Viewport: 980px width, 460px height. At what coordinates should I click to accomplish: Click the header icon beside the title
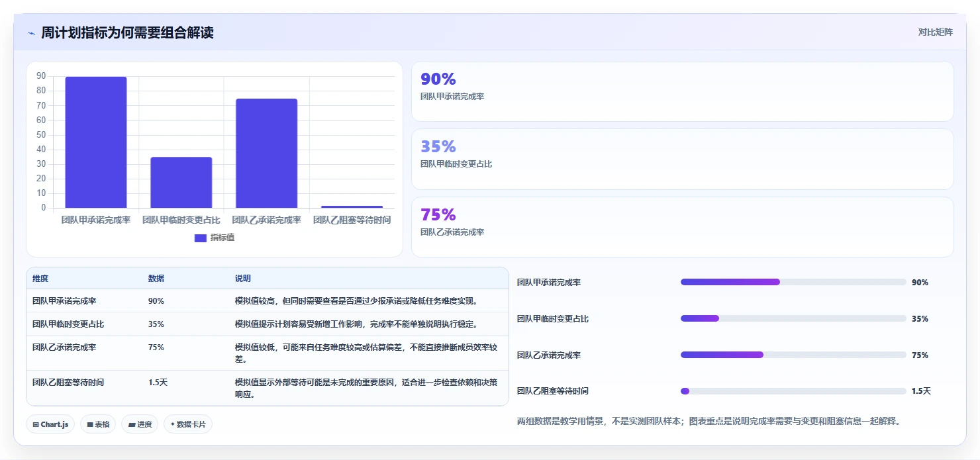[31, 33]
